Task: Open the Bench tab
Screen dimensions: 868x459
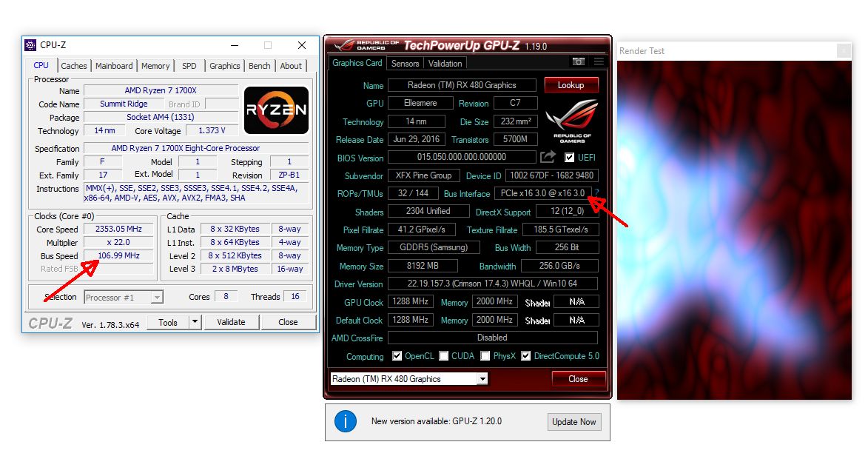Action: 260,66
